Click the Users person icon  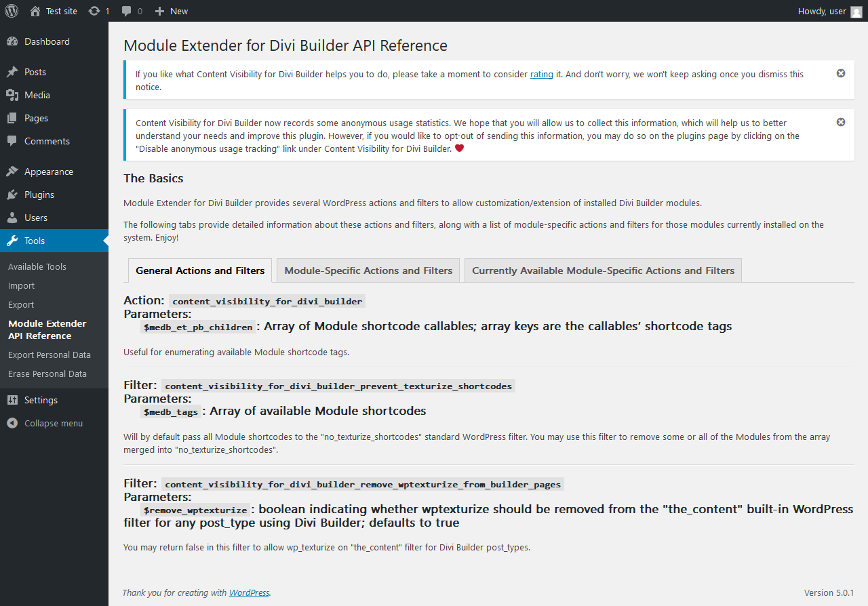12,218
